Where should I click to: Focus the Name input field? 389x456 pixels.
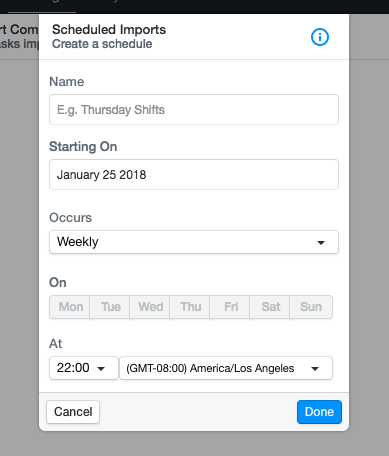coord(194,110)
